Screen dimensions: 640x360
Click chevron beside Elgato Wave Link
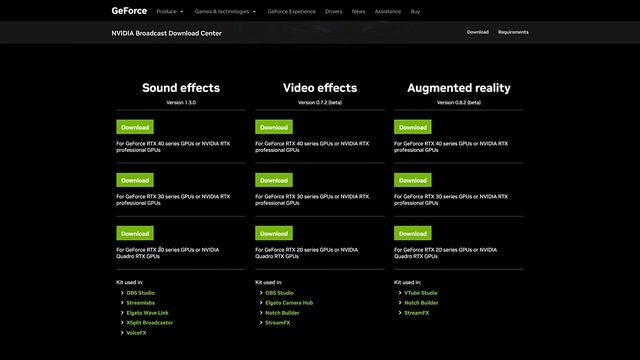pos(122,313)
